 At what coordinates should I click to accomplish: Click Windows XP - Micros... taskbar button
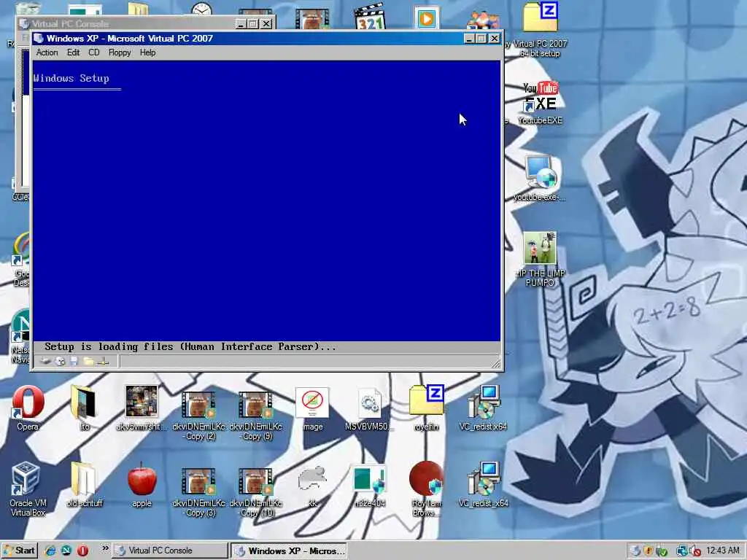click(x=289, y=551)
